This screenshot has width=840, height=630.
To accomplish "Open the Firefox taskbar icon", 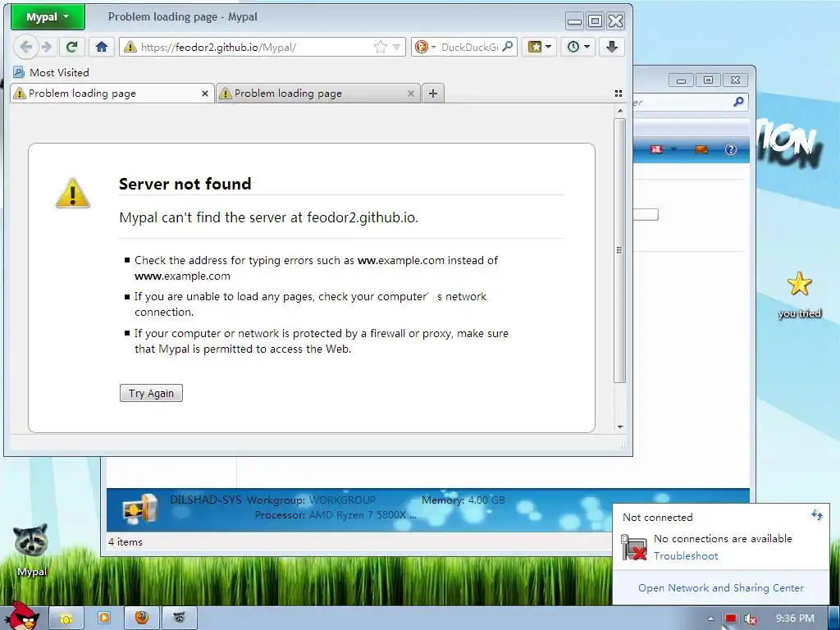I will click(141, 619).
